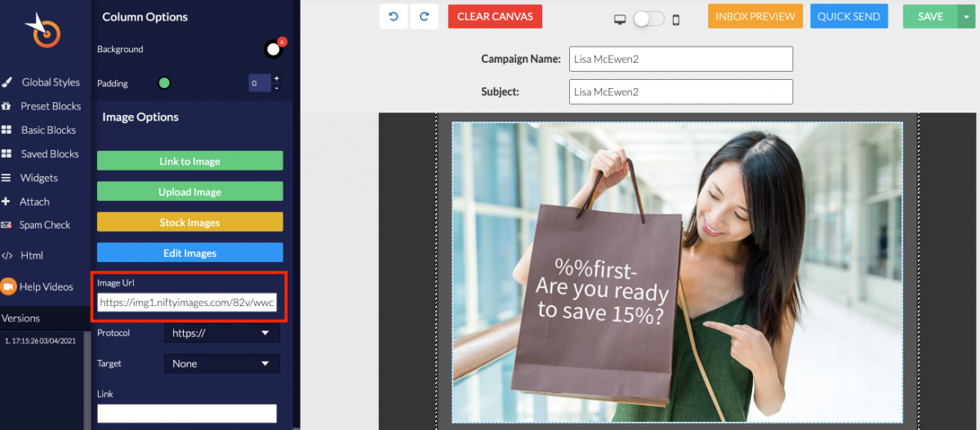This screenshot has width=980, height=430.
Task: Click the Stock Images button
Action: coord(189,223)
